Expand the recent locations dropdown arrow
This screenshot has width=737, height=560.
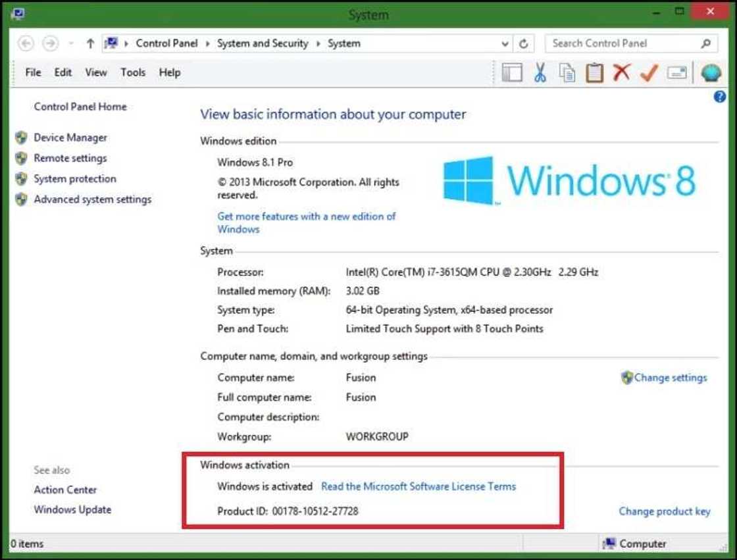click(71, 43)
